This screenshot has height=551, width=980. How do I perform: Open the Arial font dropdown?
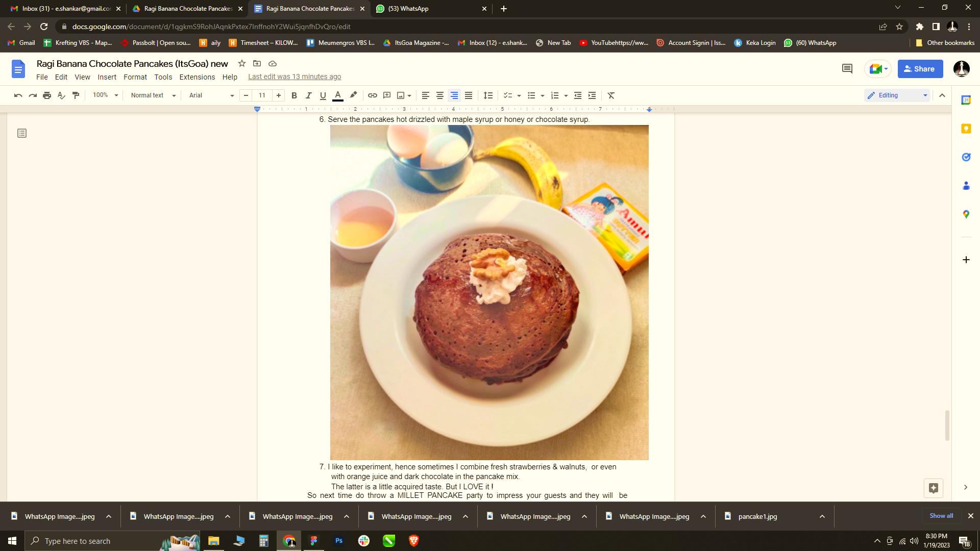pos(211,95)
